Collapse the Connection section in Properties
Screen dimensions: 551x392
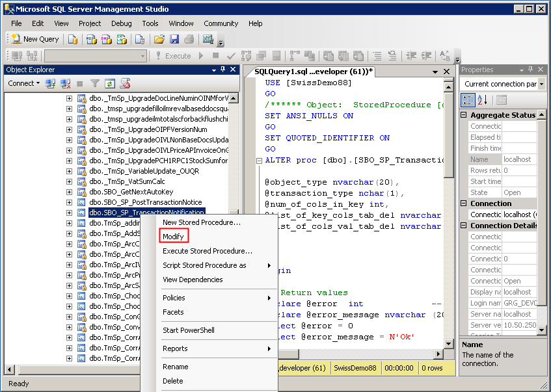pyautogui.click(x=464, y=203)
